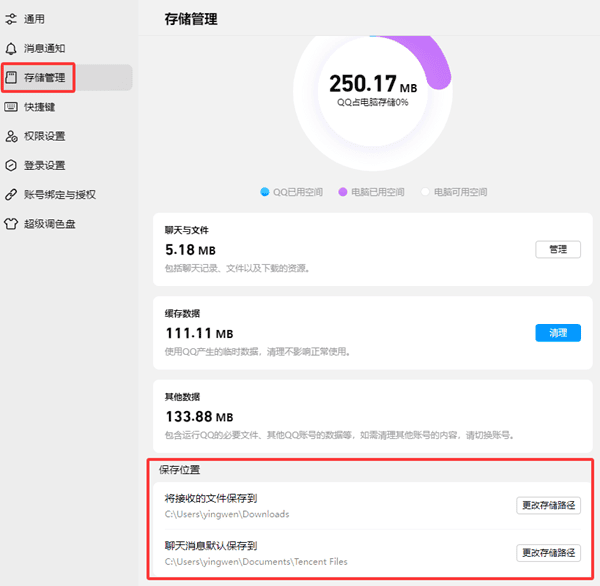This screenshot has width=600, height=586.
Task: Click the 权限设置 person-lock icon
Action: point(12,136)
